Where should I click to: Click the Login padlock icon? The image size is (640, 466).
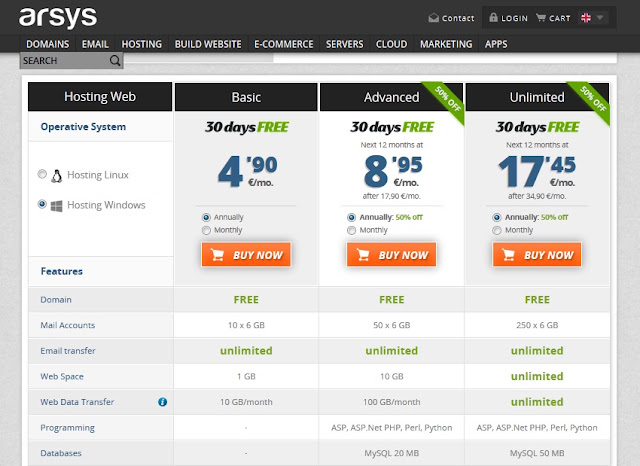tap(493, 18)
